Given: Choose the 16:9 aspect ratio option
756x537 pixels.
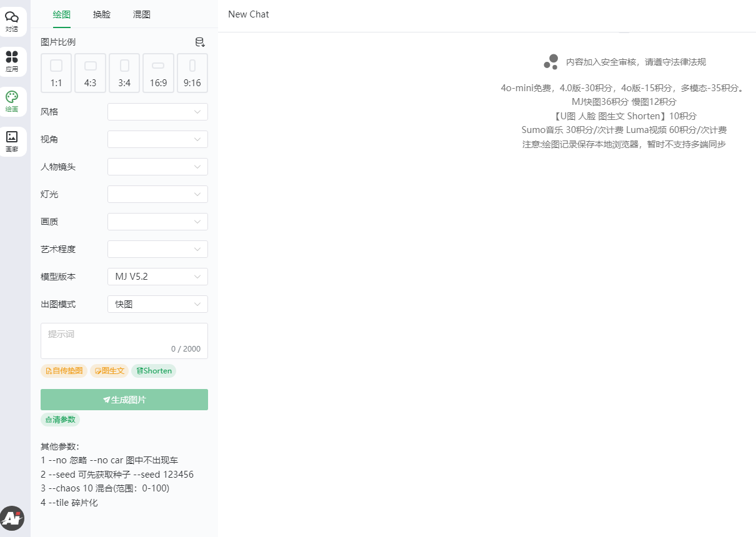Looking at the screenshot, I should [x=158, y=73].
